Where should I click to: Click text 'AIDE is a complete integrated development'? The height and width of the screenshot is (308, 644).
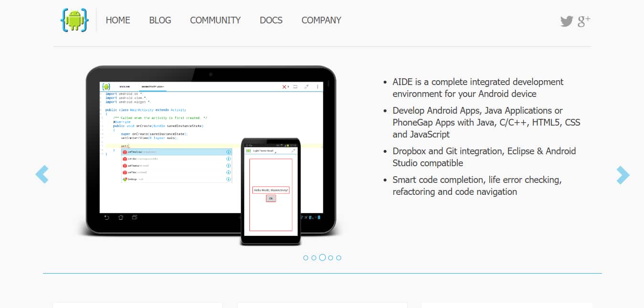(478, 82)
